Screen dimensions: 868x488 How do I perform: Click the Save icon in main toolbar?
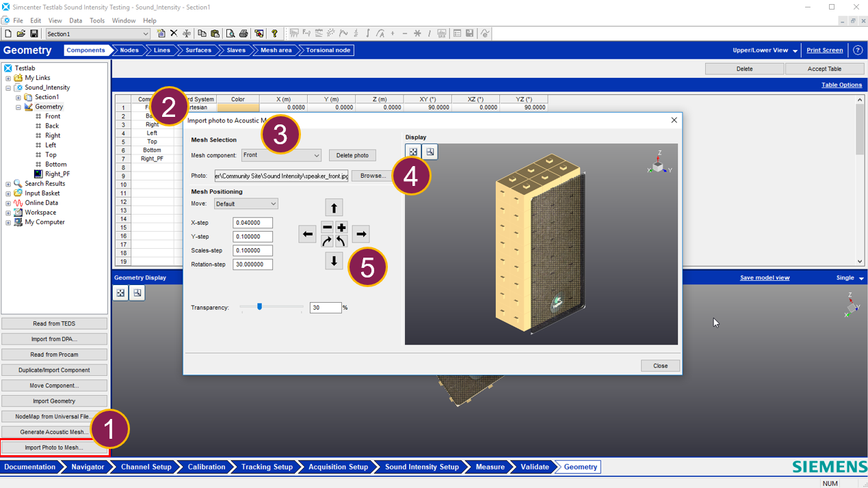[x=34, y=33]
